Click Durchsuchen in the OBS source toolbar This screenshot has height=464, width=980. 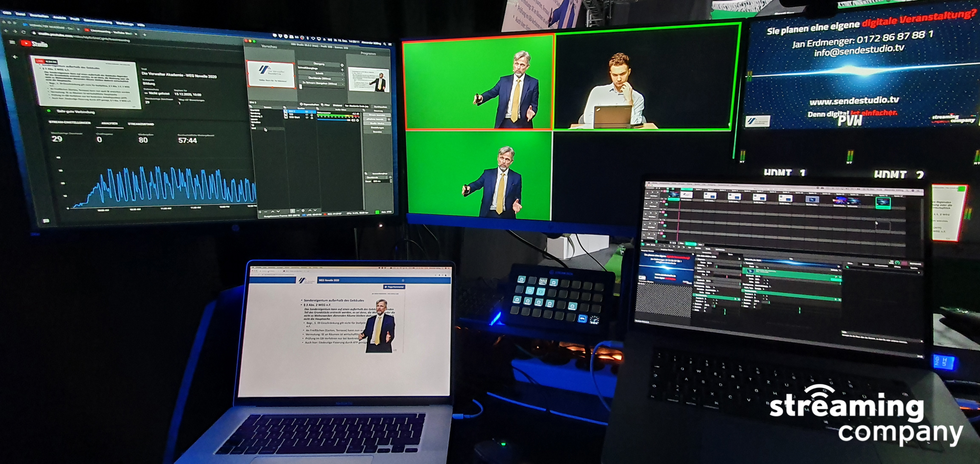coord(380,107)
